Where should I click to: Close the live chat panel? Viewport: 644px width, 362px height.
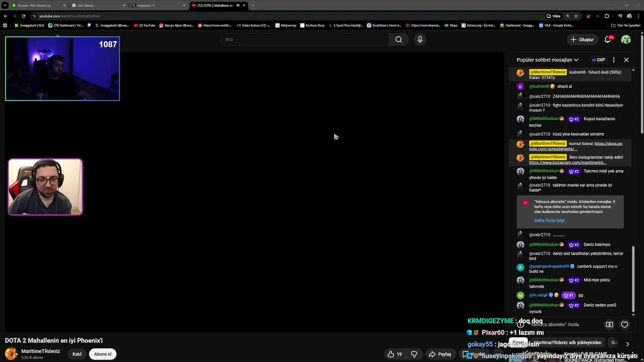(626, 60)
